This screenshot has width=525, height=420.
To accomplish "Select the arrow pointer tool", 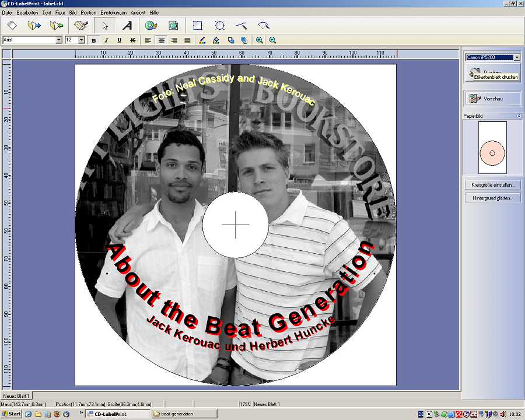I will click(105, 26).
